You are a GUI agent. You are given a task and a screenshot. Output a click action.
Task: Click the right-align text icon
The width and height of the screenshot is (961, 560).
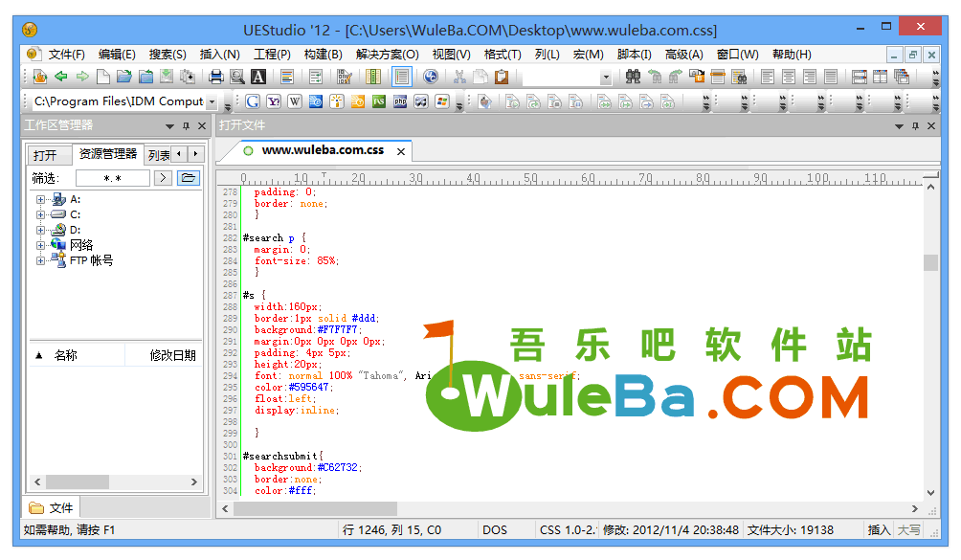(x=810, y=77)
